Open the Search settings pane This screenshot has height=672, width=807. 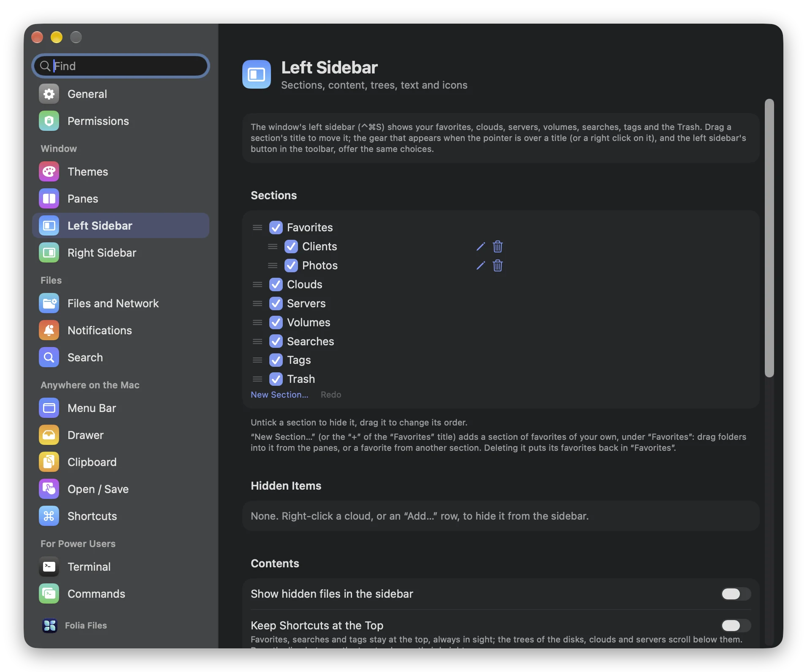(120, 358)
